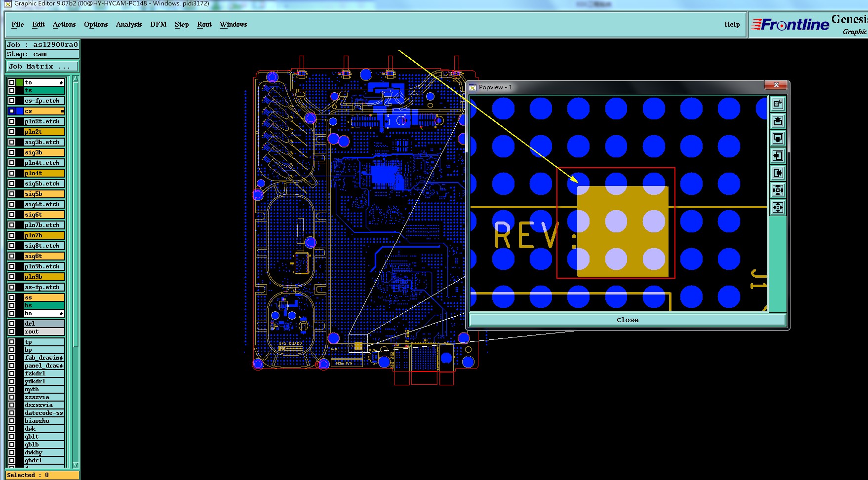This screenshot has height=480, width=868.
Task: Select the xzszvia layer row
Action: [44, 397]
